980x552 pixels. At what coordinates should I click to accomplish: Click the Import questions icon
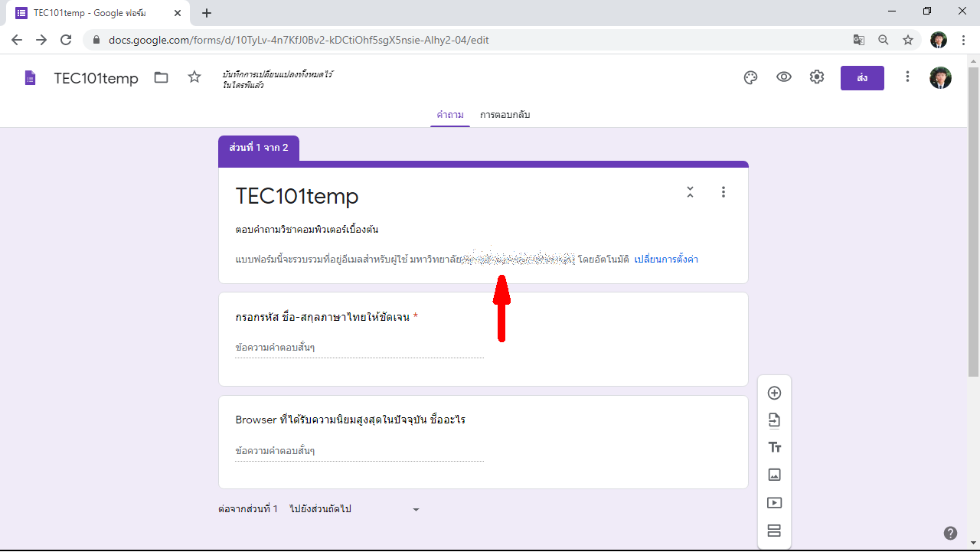point(774,420)
